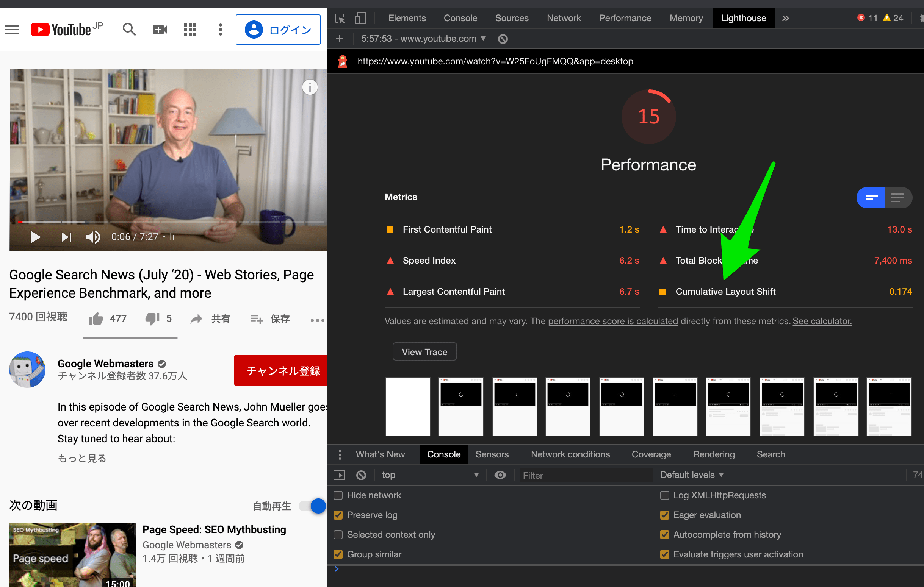This screenshot has width=924, height=587.
Task: Open the YouTube hamburger guide menu
Action: 12,30
